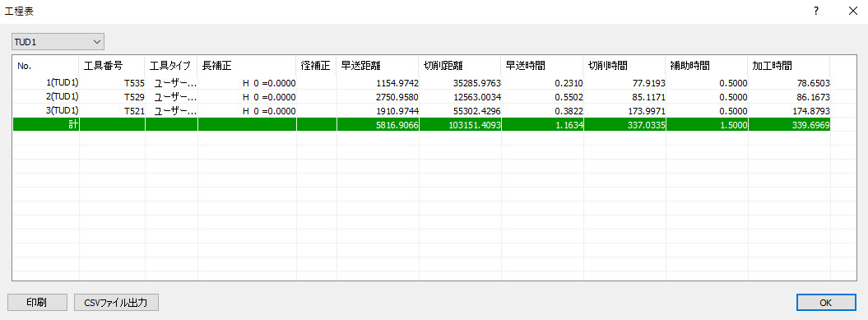Click the 切削時間 column header
Screen dimensions: 868x320
624,65
